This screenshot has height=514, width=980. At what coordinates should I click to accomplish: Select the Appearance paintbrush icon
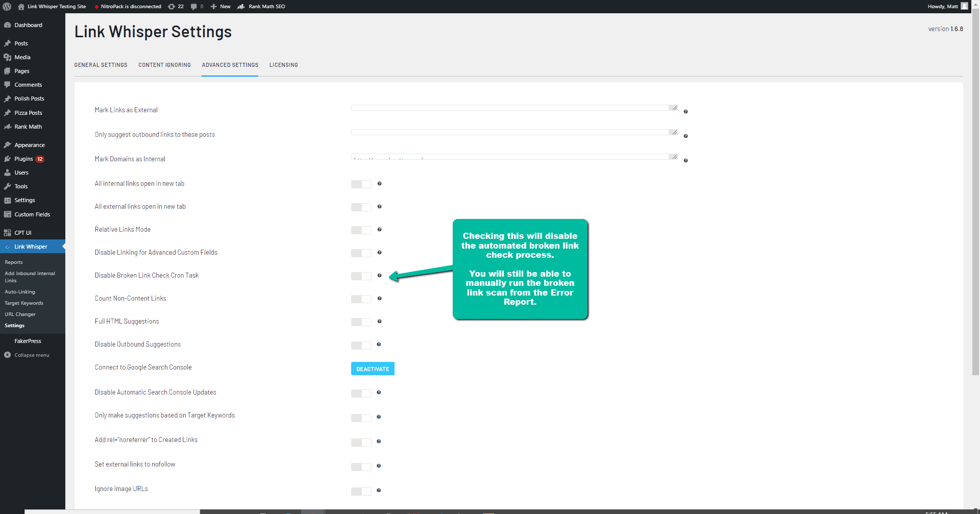8,145
